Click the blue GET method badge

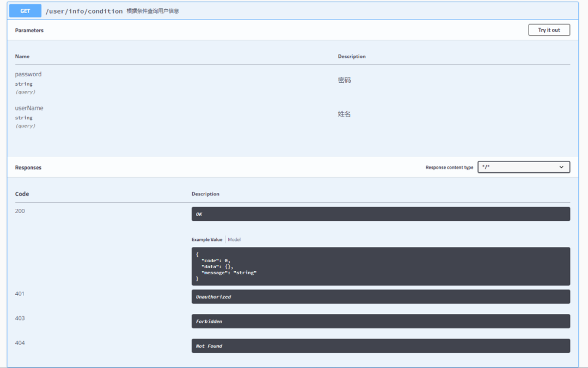(x=25, y=11)
